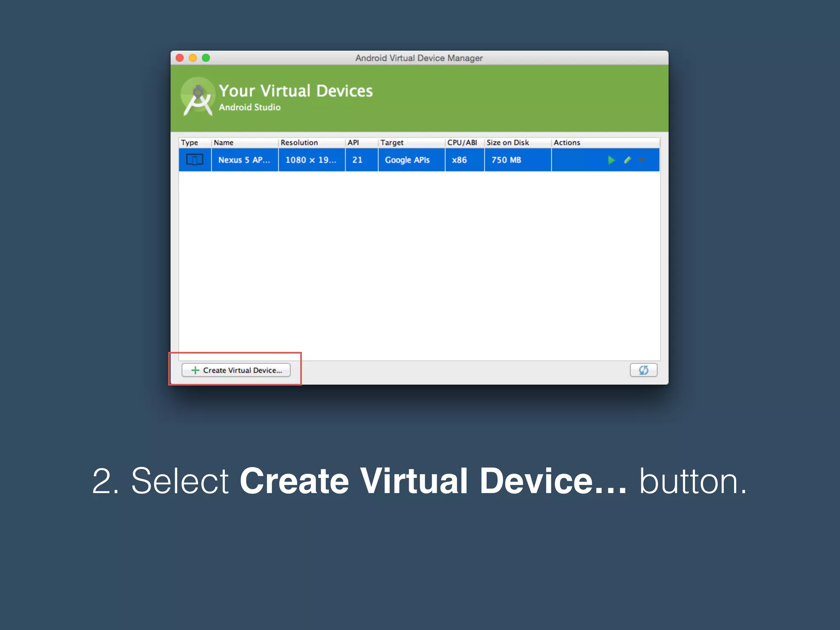
Task: Click the Create Virtual Device... button
Action: click(236, 370)
